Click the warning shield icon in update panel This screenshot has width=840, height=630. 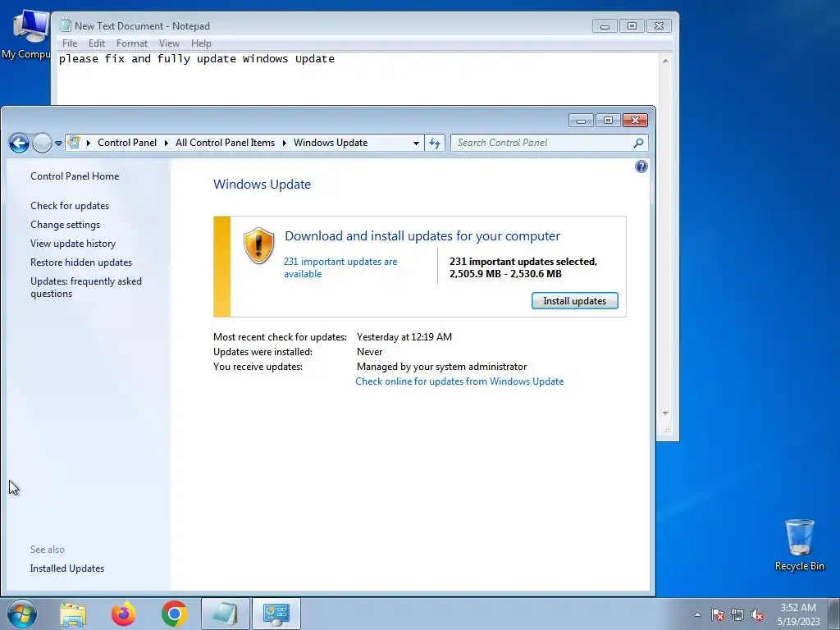[258, 245]
